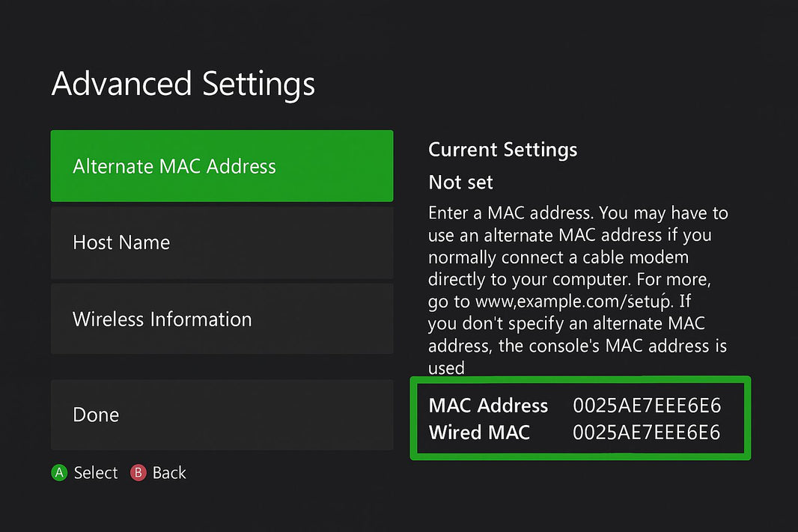Click the Back label next to B
The height and width of the screenshot is (532, 798).
tap(168, 472)
